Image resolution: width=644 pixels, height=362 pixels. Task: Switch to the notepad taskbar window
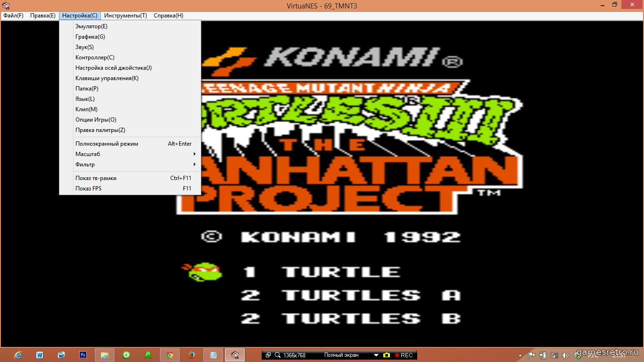click(213, 354)
